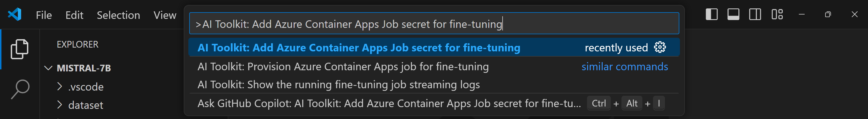The height and width of the screenshot is (119, 868).
Task: Open the Customize Layout icon
Action: tap(777, 15)
